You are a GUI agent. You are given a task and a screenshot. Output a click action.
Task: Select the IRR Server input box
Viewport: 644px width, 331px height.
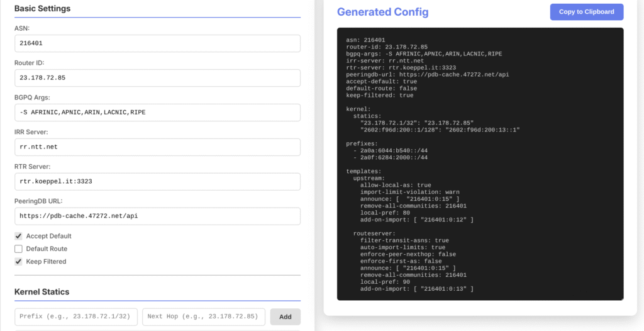point(157,147)
